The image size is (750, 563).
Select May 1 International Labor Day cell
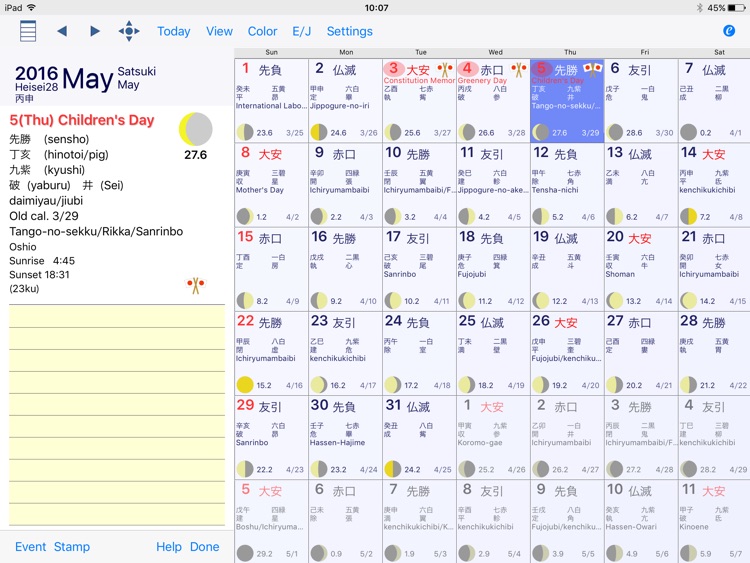tap(271, 101)
